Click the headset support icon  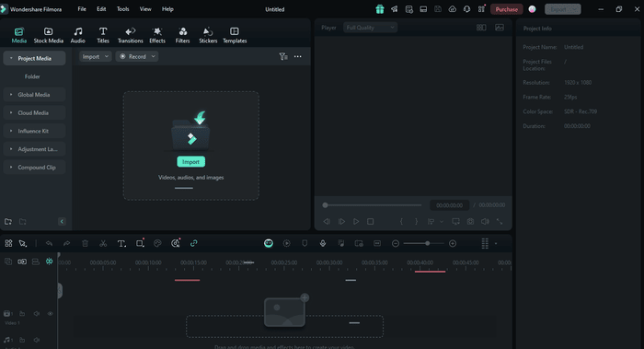[x=466, y=9]
